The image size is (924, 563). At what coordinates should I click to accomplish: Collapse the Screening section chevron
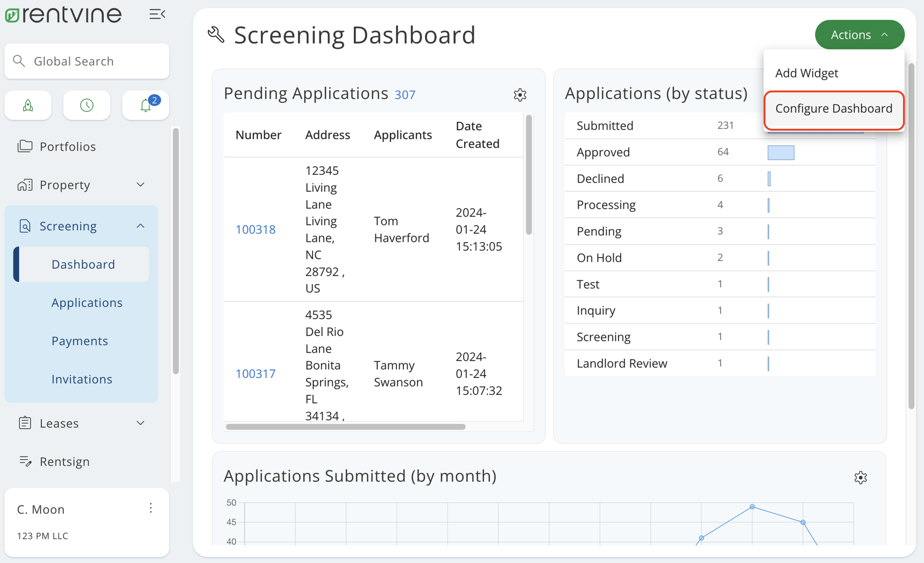(x=140, y=226)
